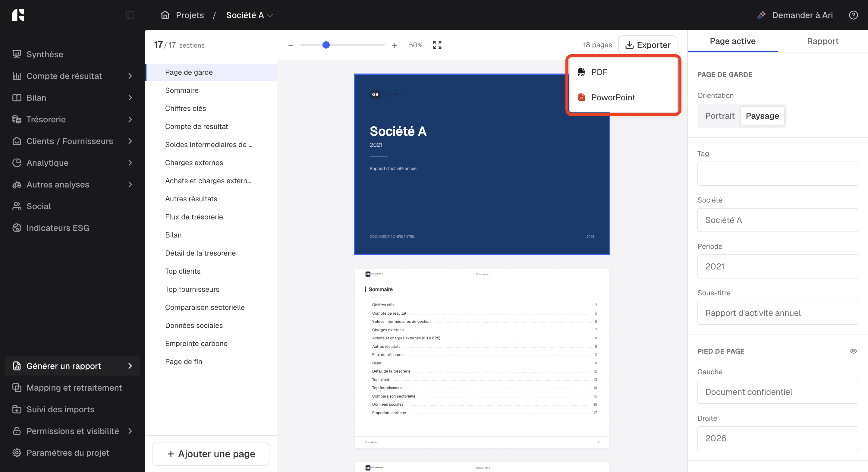Screen dimensions: 868x472
Task: Click the Social people icon
Action: pos(17,206)
